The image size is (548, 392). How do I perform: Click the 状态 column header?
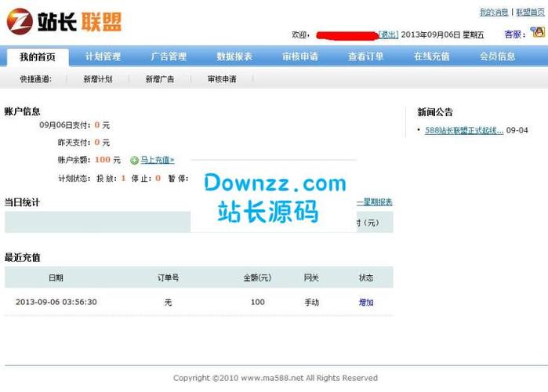[366, 278]
